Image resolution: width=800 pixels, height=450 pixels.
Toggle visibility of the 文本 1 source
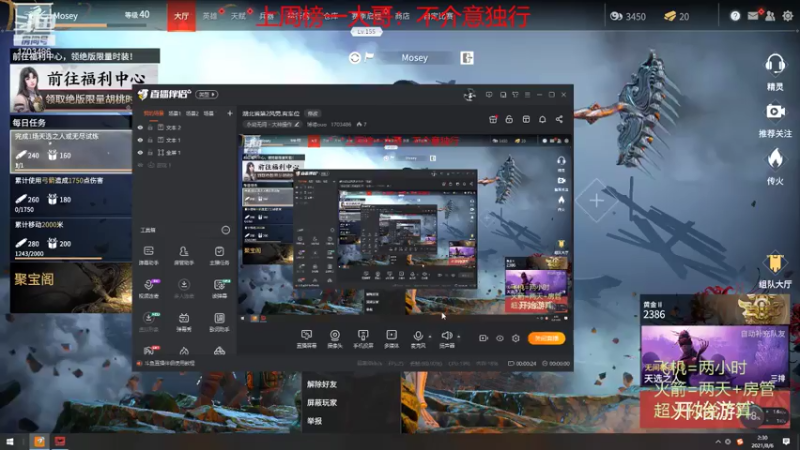tap(140, 140)
